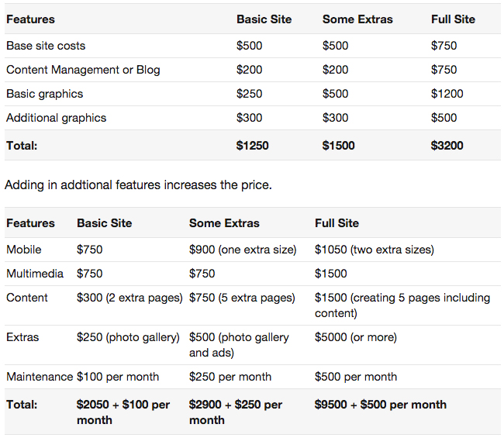The height and width of the screenshot is (438, 504).
Task: Click the sentence about adding additional features
Action: 138,185
